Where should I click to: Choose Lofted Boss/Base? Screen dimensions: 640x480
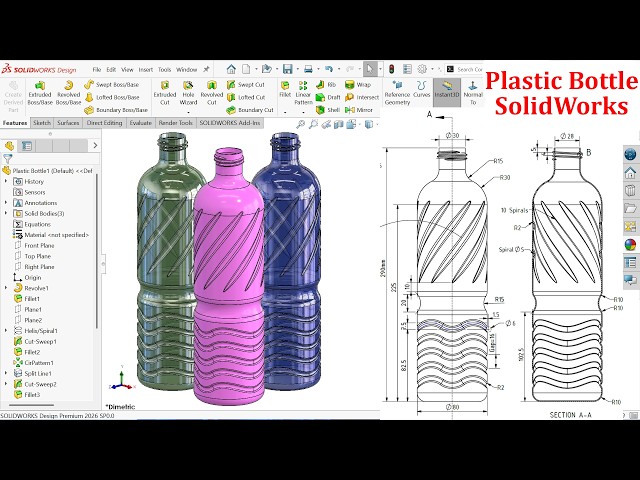(112, 97)
